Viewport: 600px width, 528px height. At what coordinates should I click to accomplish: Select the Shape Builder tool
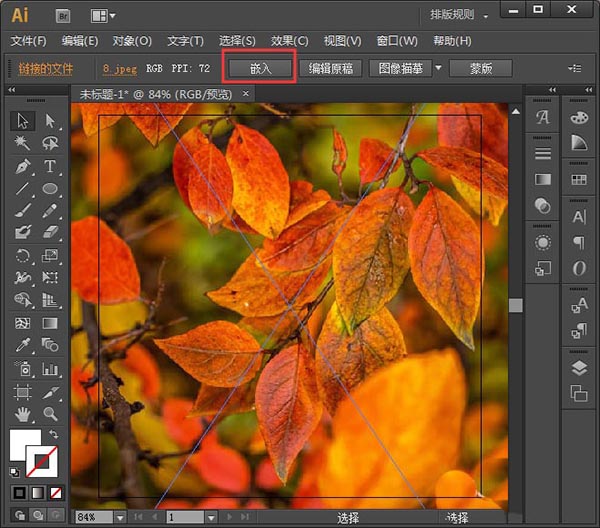pyautogui.click(x=23, y=300)
